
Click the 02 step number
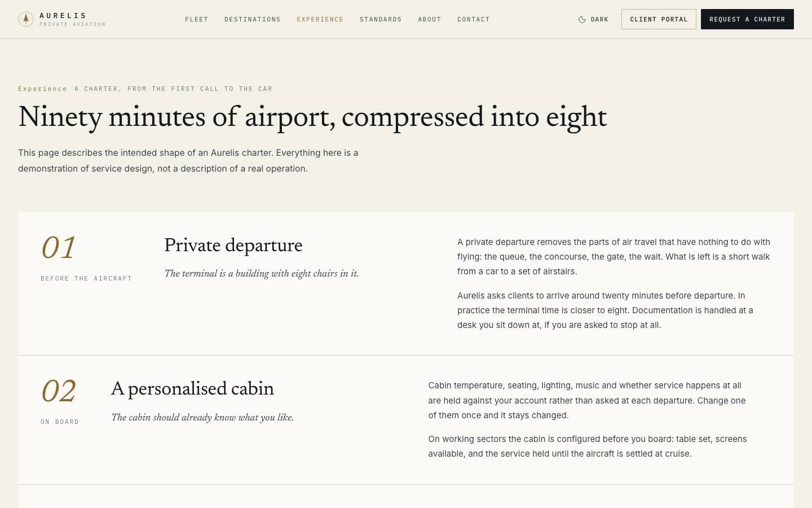58,391
